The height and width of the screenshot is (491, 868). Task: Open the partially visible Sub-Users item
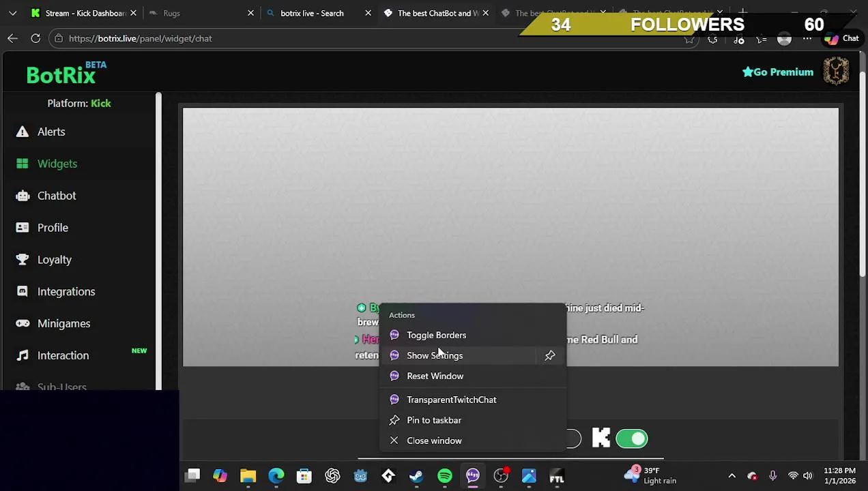point(61,386)
